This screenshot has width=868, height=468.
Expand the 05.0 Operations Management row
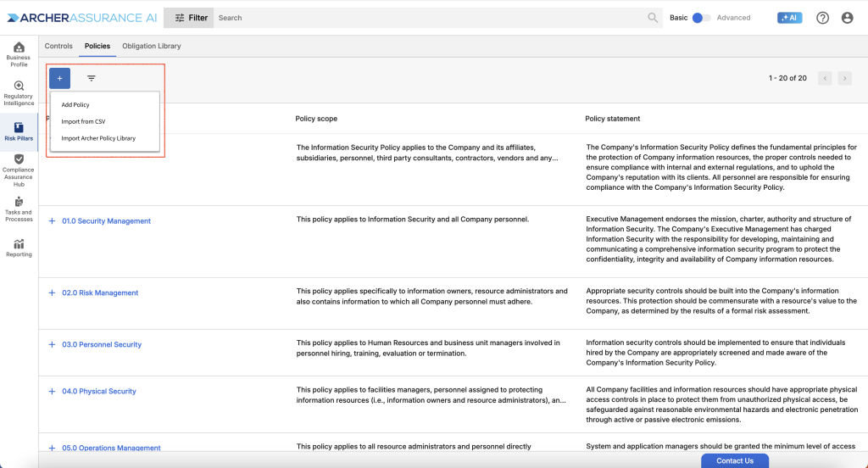click(52, 448)
